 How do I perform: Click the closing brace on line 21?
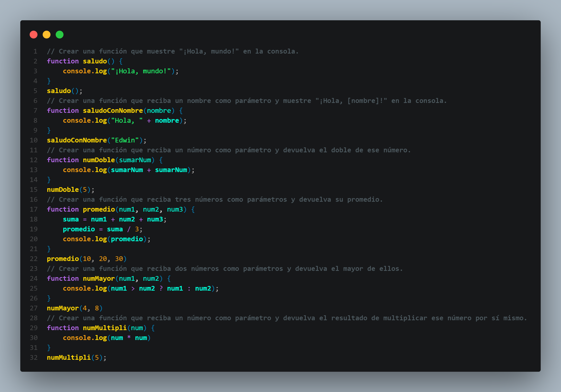[49, 249]
